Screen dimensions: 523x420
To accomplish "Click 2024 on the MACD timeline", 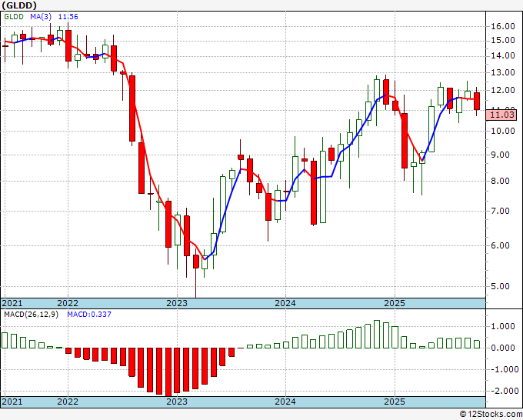I will [285, 402].
